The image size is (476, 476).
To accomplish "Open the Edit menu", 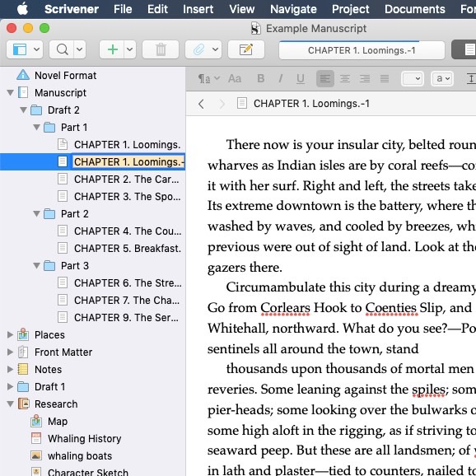I will click(x=157, y=9).
